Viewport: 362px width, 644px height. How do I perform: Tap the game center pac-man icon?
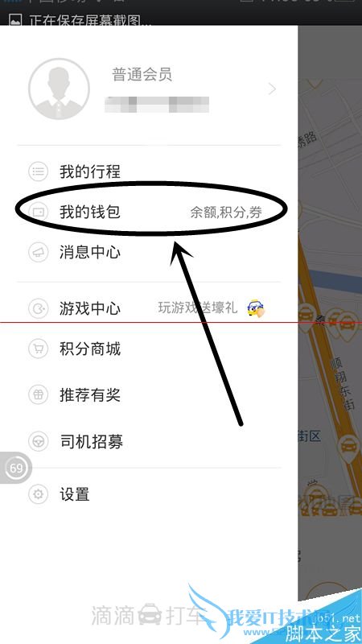pos(38,308)
